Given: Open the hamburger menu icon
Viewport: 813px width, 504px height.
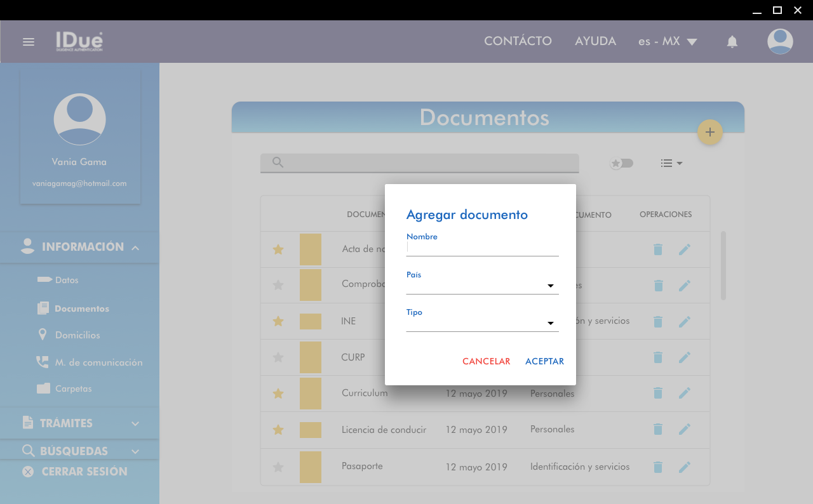Looking at the screenshot, I should tap(29, 42).
